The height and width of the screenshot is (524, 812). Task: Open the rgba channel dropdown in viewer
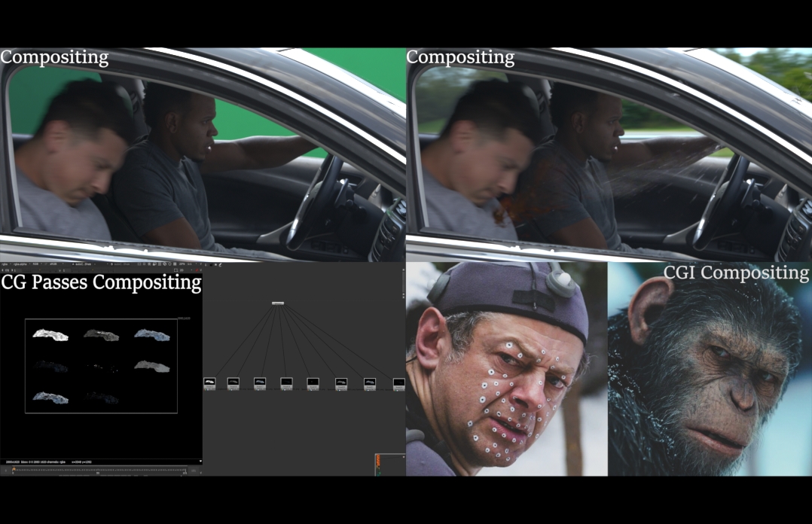(x=6, y=264)
